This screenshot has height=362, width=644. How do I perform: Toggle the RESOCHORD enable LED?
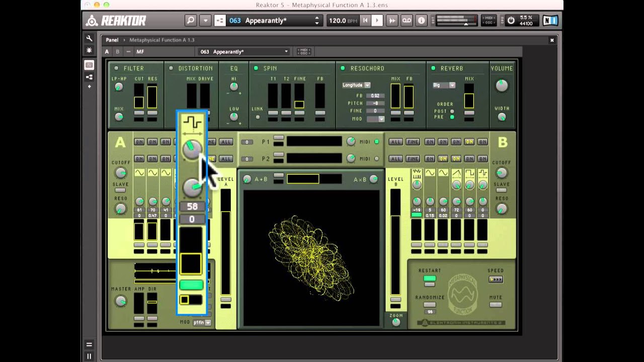pos(343,68)
